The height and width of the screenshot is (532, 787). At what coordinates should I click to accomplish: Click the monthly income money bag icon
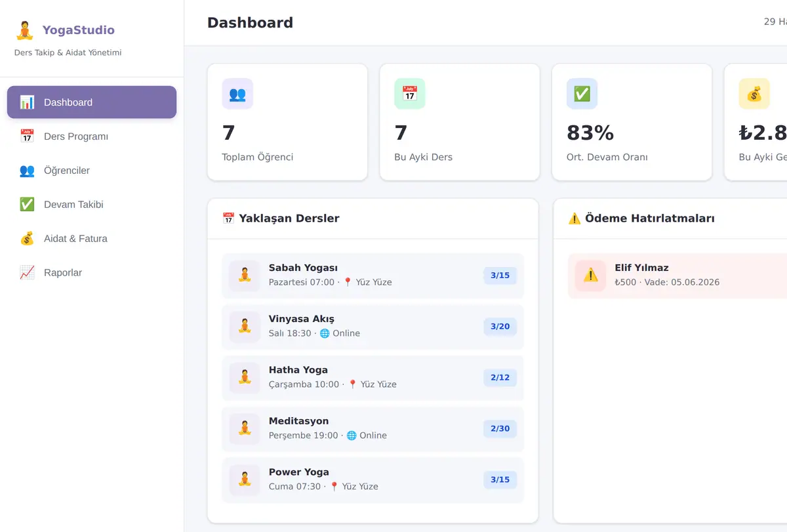754,94
